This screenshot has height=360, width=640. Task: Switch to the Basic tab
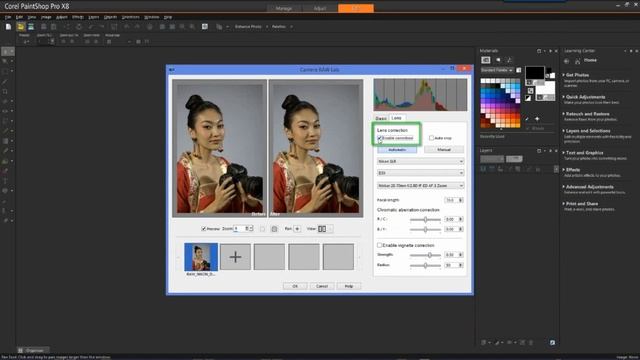pos(381,118)
